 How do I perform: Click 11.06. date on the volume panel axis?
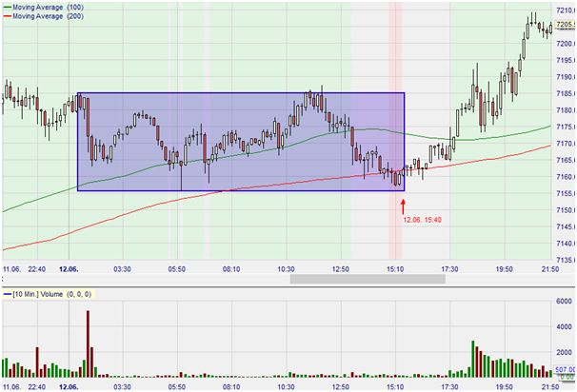coord(11,387)
